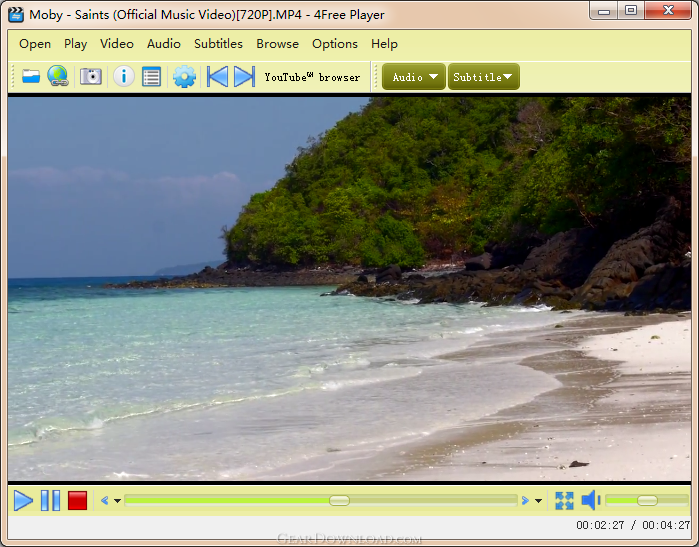Click the seek bar position handle

click(x=339, y=500)
